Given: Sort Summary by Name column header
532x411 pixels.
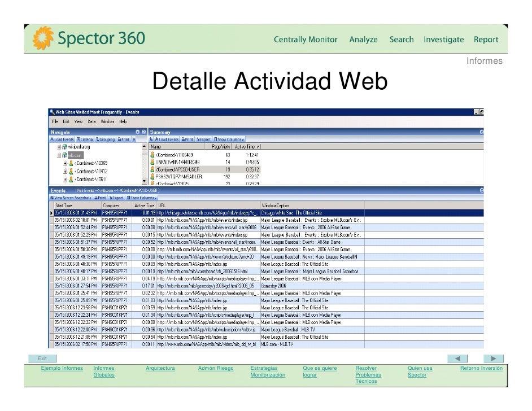Looking at the screenshot, I should click(x=177, y=147).
